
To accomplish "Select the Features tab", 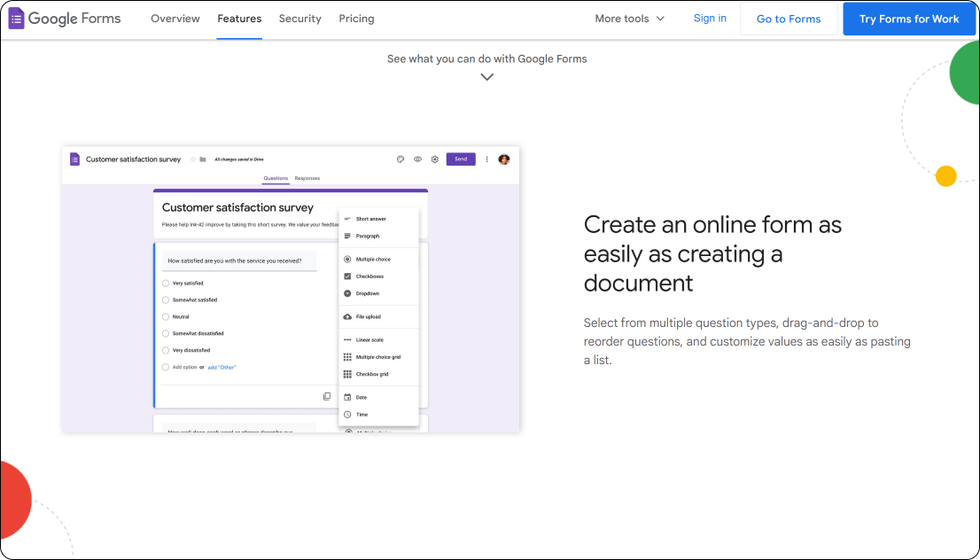I will tap(239, 19).
